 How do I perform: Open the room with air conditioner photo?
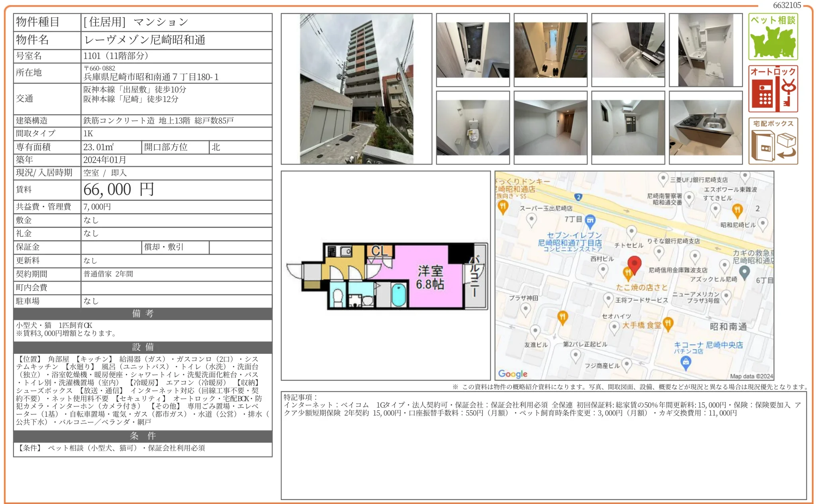628,127
